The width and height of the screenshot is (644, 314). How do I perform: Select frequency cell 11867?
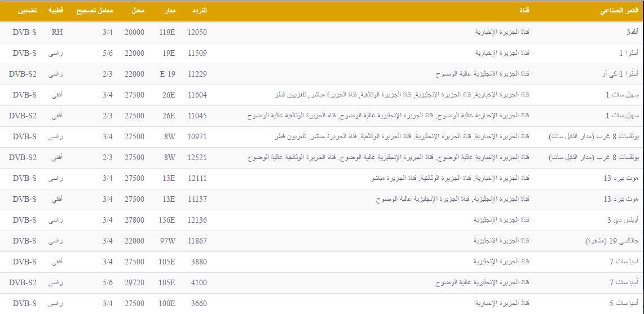coord(197,241)
